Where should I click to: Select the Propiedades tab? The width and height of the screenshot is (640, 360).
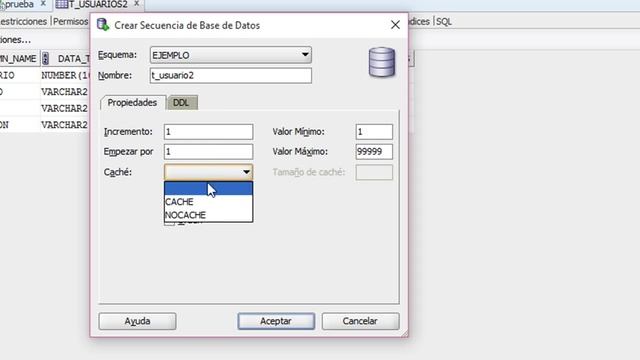pos(133,102)
